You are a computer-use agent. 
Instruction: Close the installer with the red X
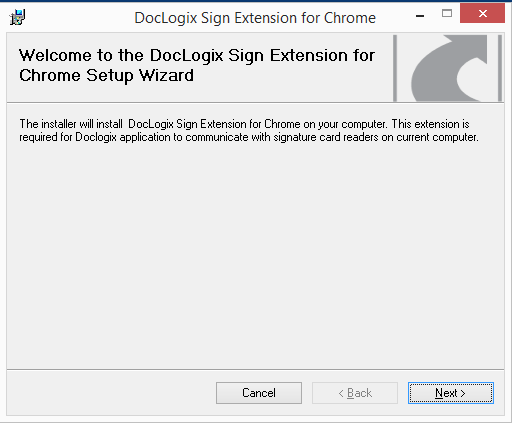click(x=482, y=13)
